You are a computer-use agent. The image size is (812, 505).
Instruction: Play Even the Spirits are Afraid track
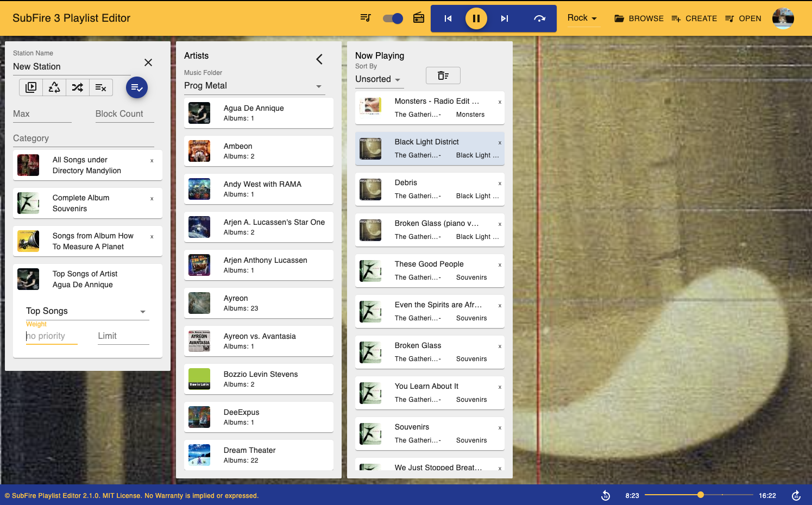(x=430, y=311)
